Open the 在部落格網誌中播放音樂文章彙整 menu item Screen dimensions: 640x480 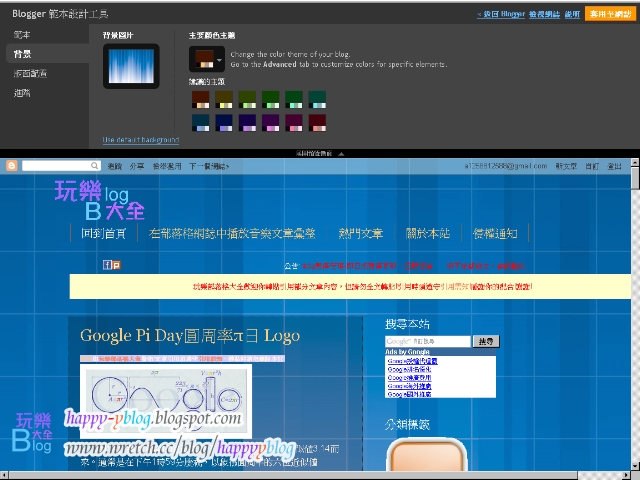pos(232,233)
